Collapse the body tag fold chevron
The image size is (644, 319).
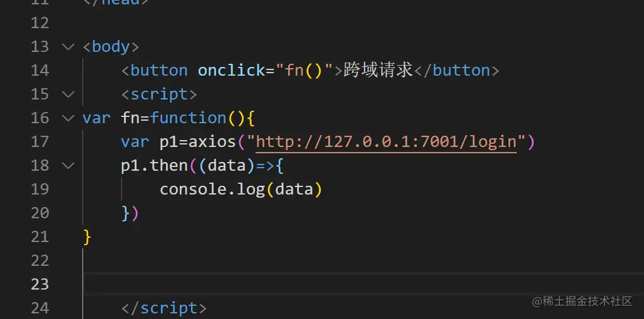click(x=68, y=46)
